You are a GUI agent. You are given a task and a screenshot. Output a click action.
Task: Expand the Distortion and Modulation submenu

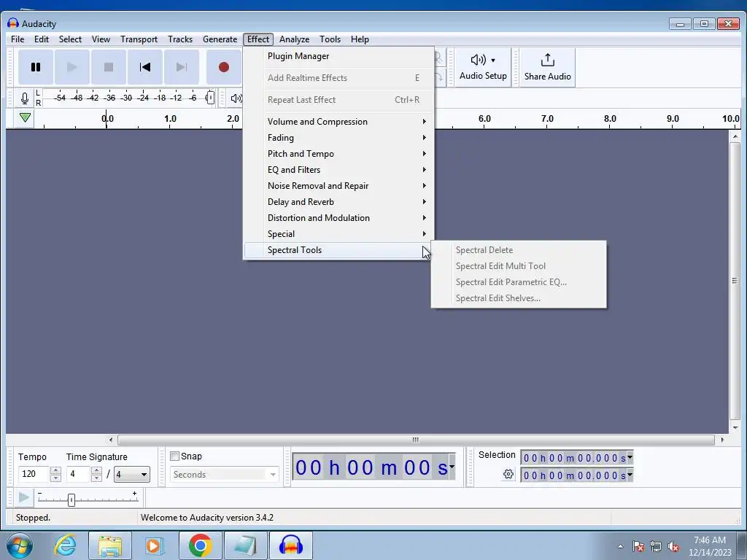338,217
